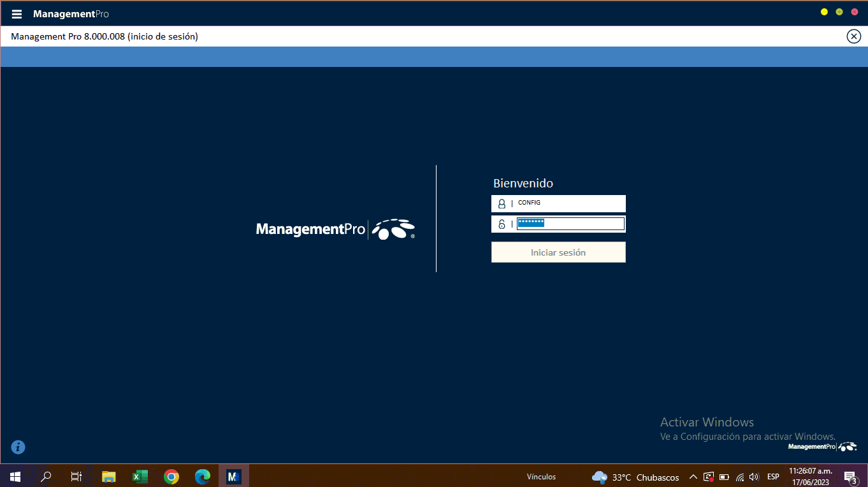Image resolution: width=868 pixels, height=487 pixels.
Task: Click the padlock icon beside password
Action: [502, 224]
